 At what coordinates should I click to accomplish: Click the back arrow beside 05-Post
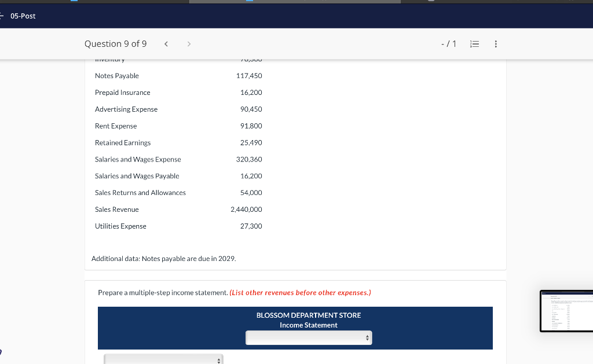[2, 16]
